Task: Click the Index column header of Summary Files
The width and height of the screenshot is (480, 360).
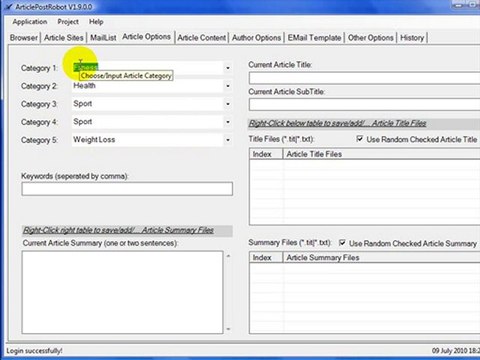Action: click(x=266, y=257)
